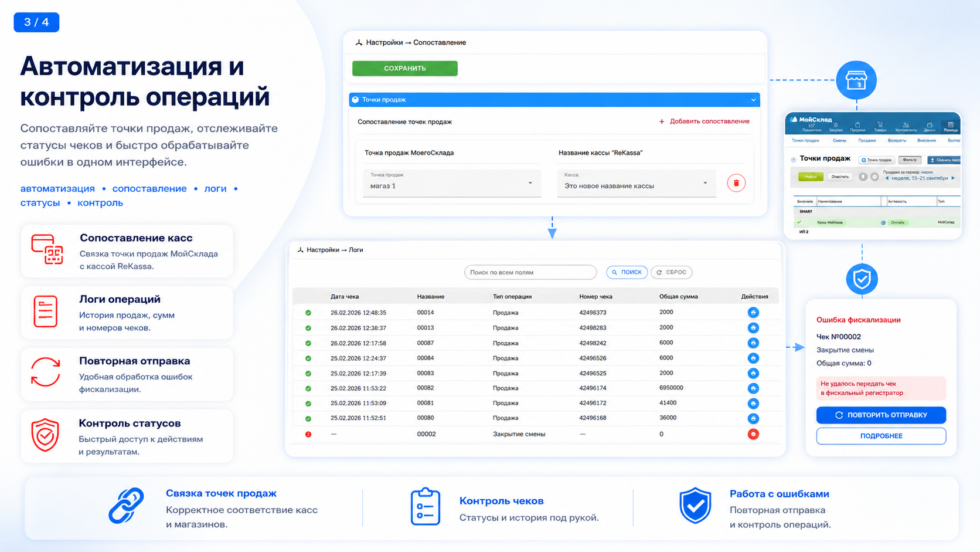Click the Контроль статусов shield icon
The image size is (980, 552).
point(45,435)
